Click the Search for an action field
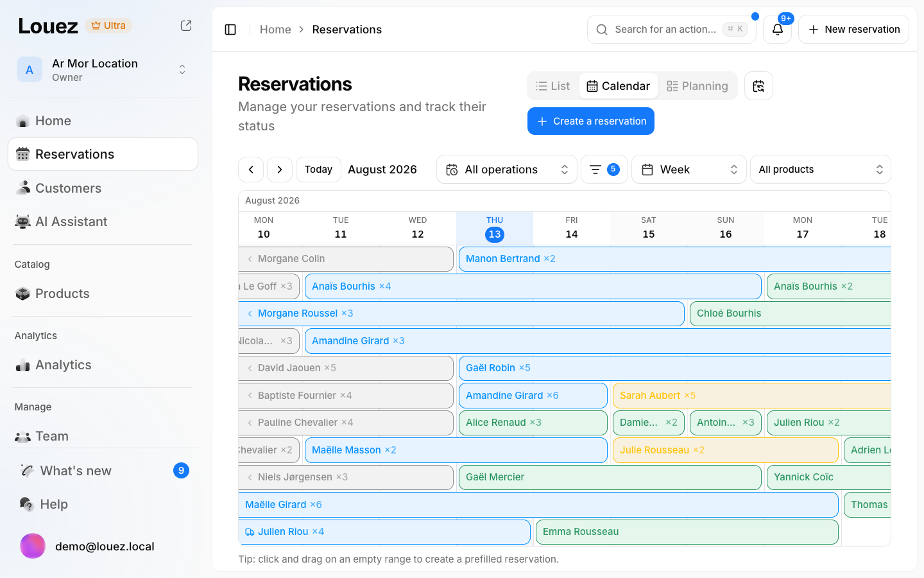The height and width of the screenshot is (578, 924). coord(671,30)
